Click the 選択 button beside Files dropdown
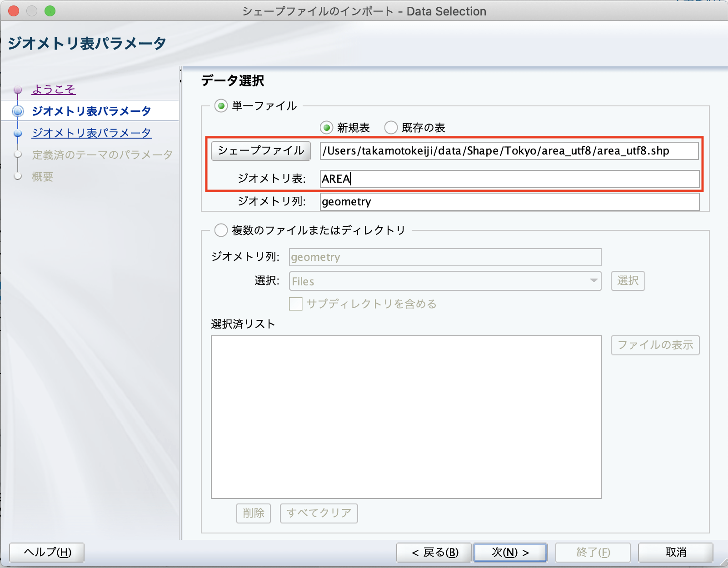The width and height of the screenshot is (728, 568). pos(628,281)
